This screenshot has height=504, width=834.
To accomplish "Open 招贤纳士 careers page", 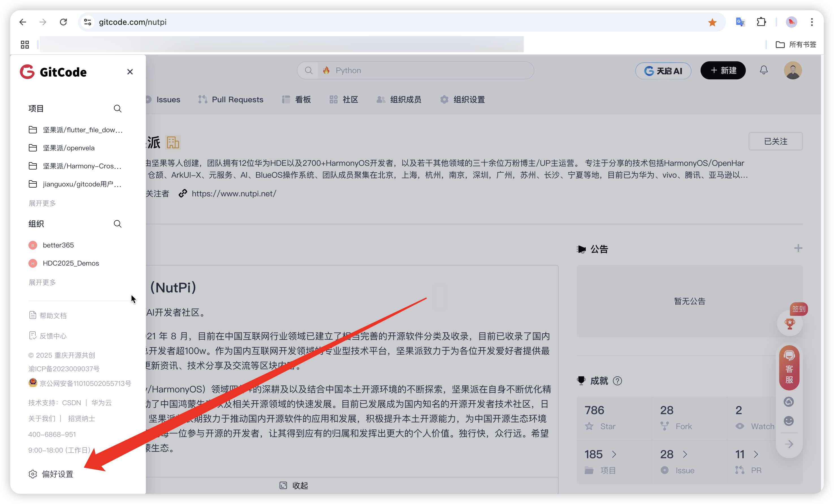I will pyautogui.click(x=82, y=419).
